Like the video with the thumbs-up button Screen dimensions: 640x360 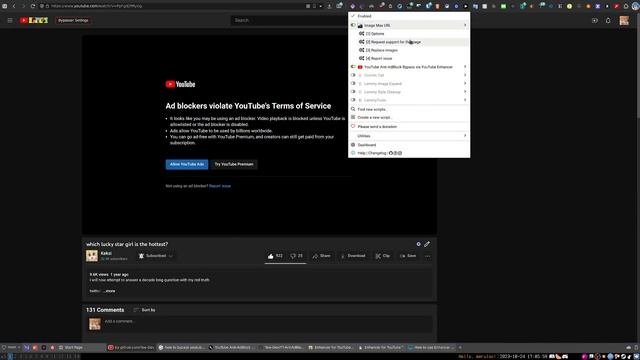[x=275, y=256]
